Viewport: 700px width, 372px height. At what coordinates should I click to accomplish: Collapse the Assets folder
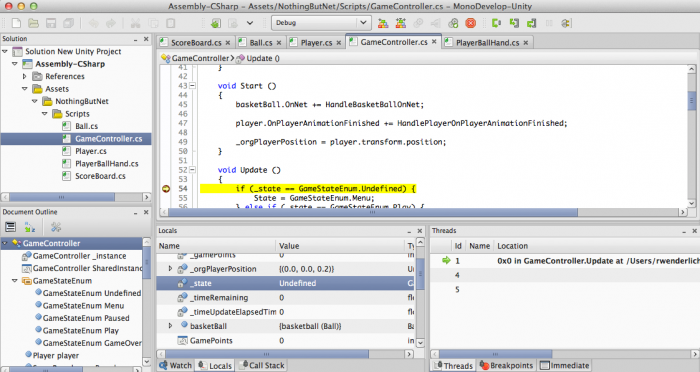pos(25,89)
